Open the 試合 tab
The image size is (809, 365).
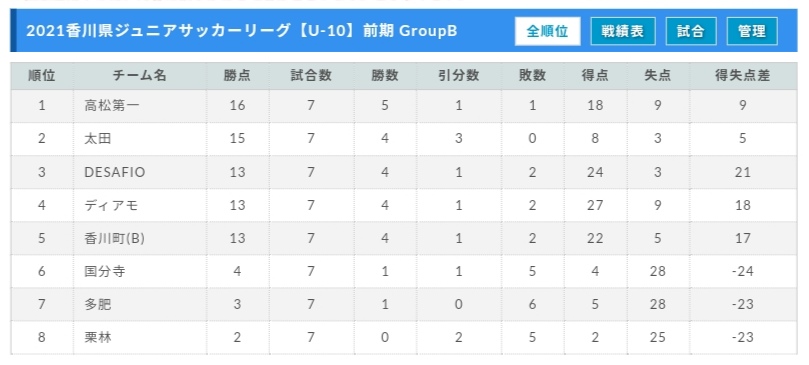[x=691, y=31]
